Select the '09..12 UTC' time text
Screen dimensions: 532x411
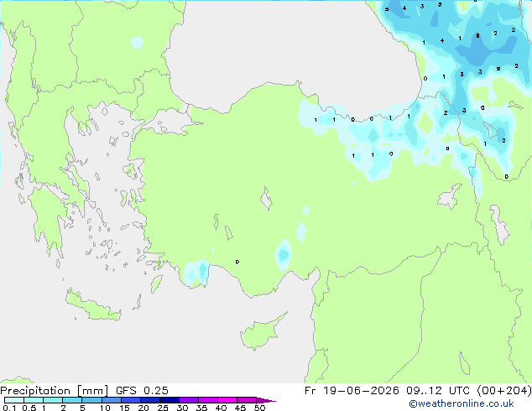(438, 391)
